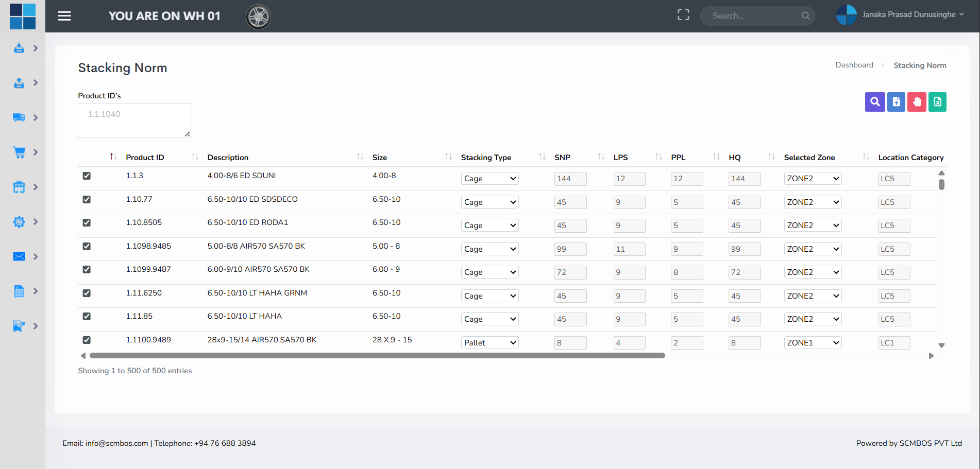The width and height of the screenshot is (980, 469).
Task: Click the Product ID's text area
Action: click(134, 120)
